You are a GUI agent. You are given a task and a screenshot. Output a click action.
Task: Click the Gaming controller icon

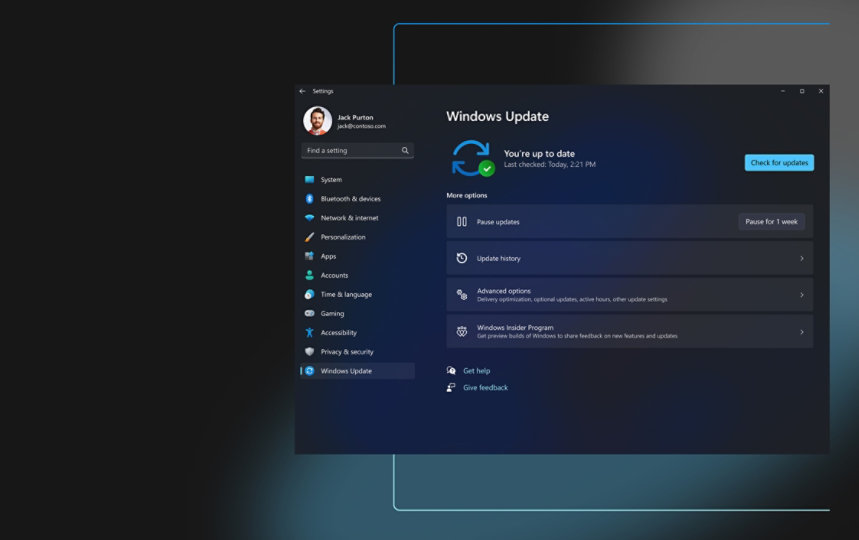[310, 314]
